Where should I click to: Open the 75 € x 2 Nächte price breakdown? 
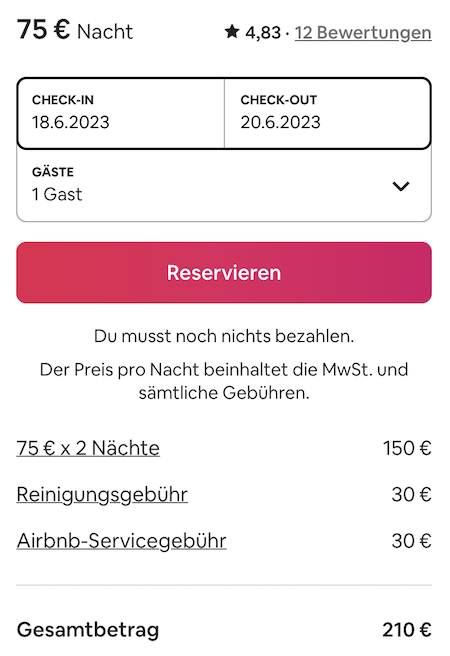click(88, 448)
